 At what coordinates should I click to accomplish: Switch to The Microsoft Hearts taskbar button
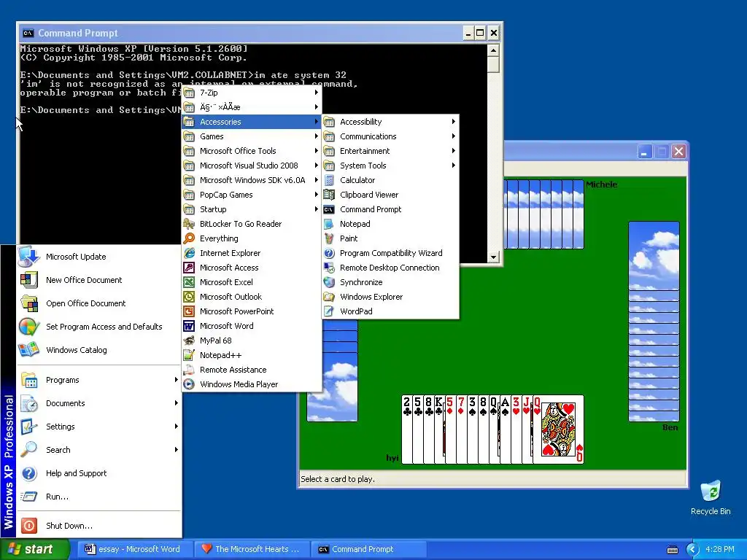pyautogui.click(x=252, y=549)
